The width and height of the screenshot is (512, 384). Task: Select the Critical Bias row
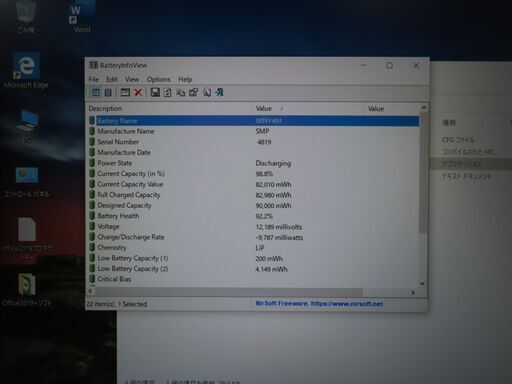click(x=254, y=279)
